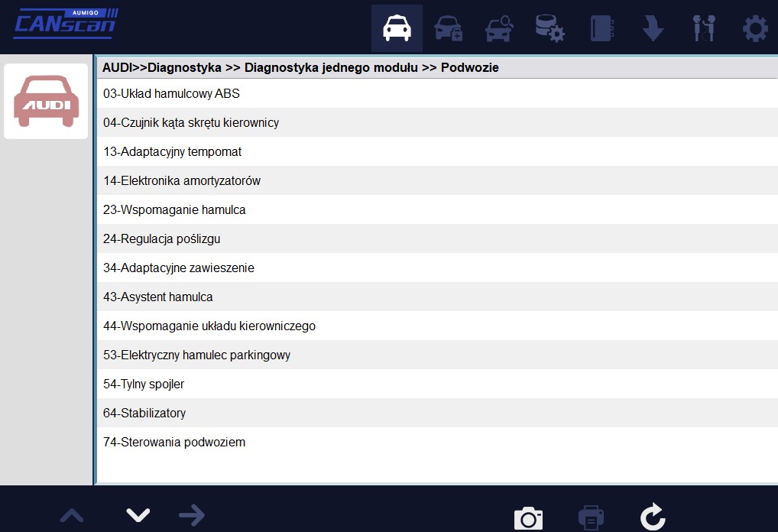The width and height of the screenshot is (778, 532).
Task: Select 03-Układ hamulcowy ABS module
Action: tap(438, 93)
